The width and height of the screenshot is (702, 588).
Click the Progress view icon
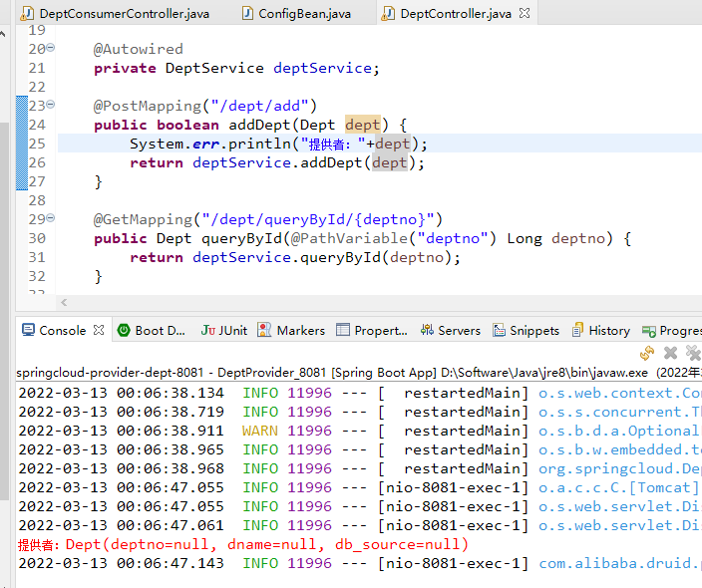648,331
